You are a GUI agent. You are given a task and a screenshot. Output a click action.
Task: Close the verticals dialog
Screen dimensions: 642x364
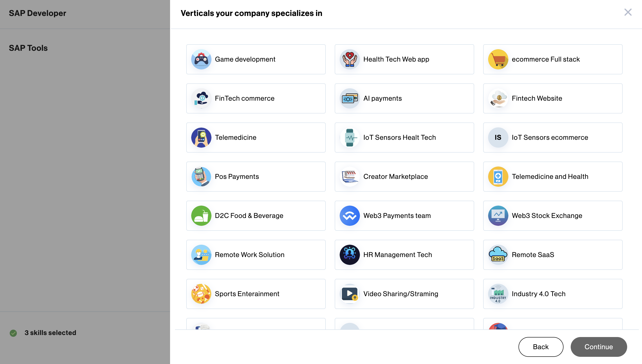coord(628,12)
